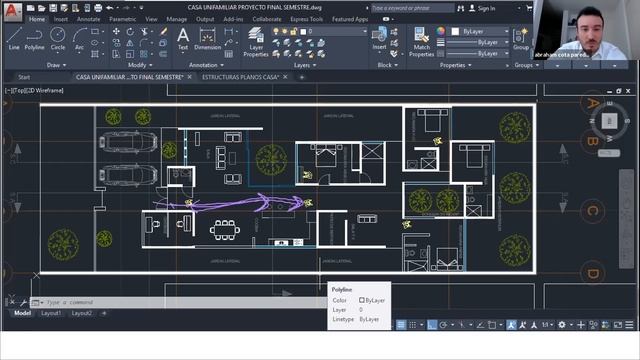Switch to ESTRUCTURAS PLANOS CASA drawing tab
Viewport: 640px width, 360px height.
click(240, 77)
